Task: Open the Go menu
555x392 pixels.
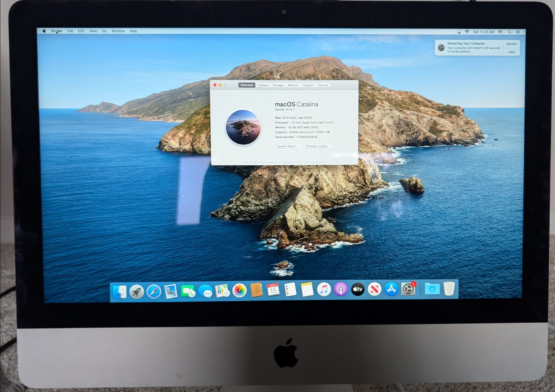Action: click(104, 31)
